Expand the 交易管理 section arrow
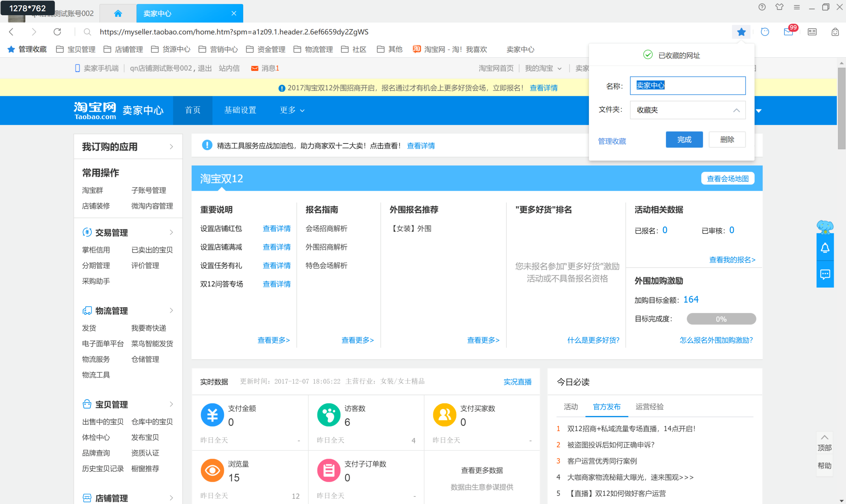 (171, 232)
